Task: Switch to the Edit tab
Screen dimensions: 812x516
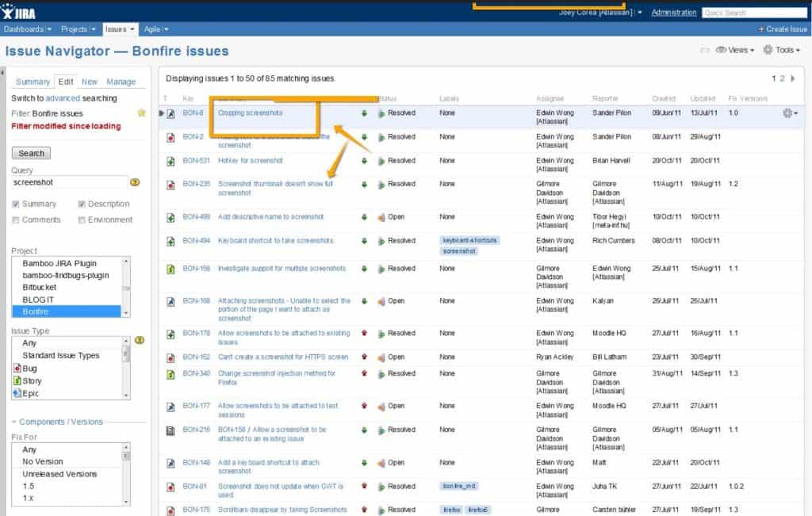Action: point(65,82)
